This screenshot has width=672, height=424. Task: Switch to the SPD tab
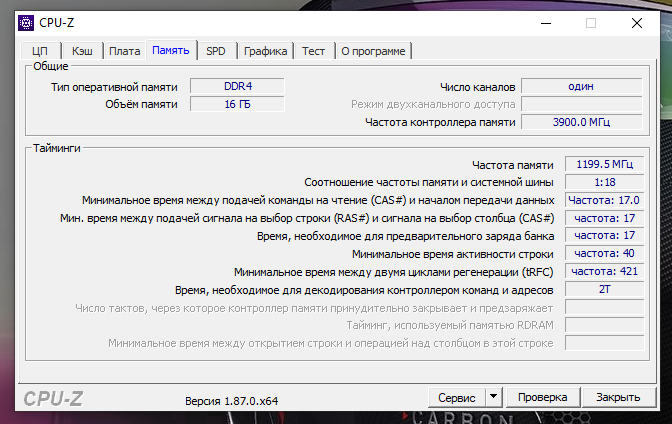[216, 51]
